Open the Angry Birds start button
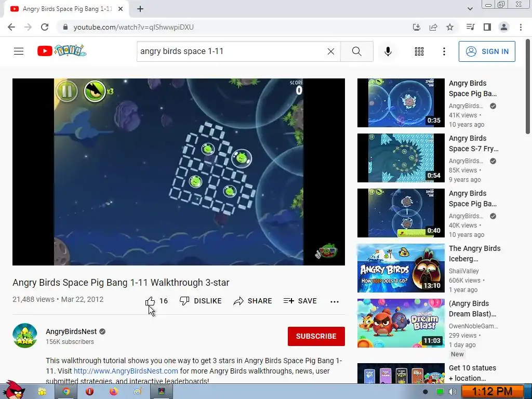 coord(13,390)
